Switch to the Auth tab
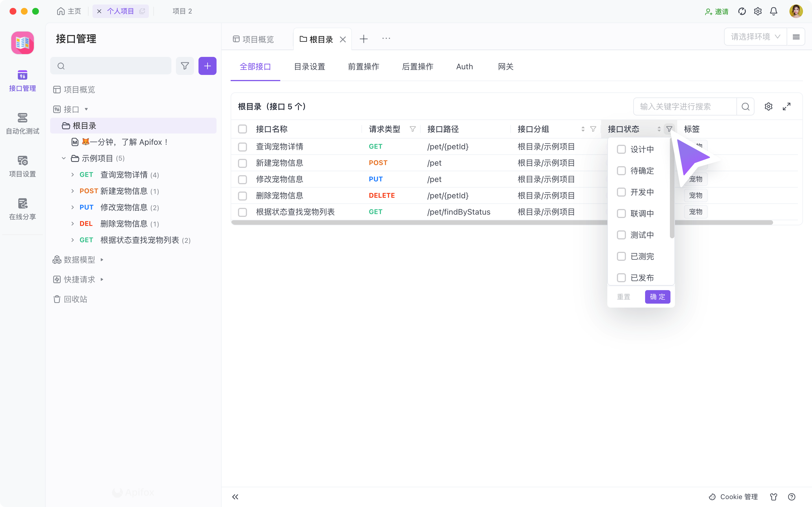Image resolution: width=812 pixels, height=507 pixels. [464, 66]
